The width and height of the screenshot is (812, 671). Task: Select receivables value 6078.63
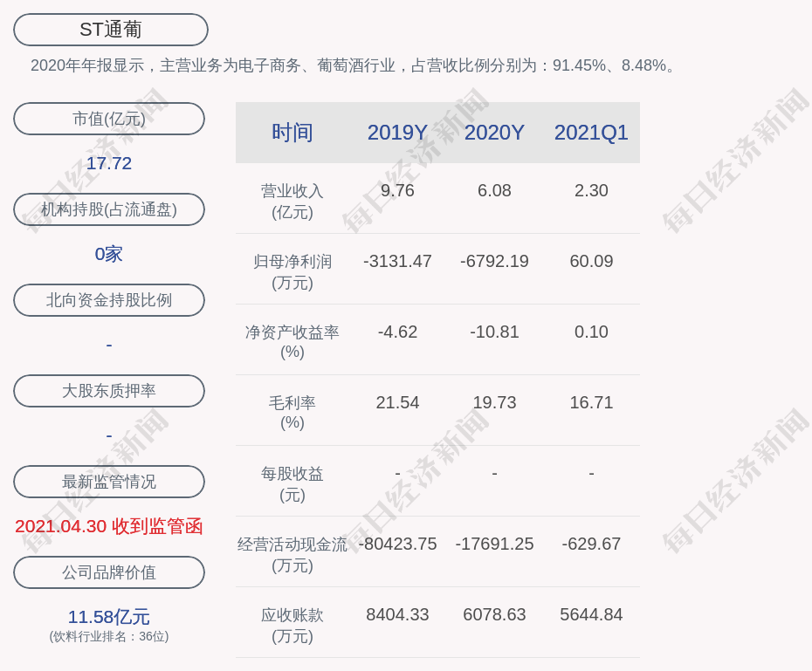click(494, 614)
